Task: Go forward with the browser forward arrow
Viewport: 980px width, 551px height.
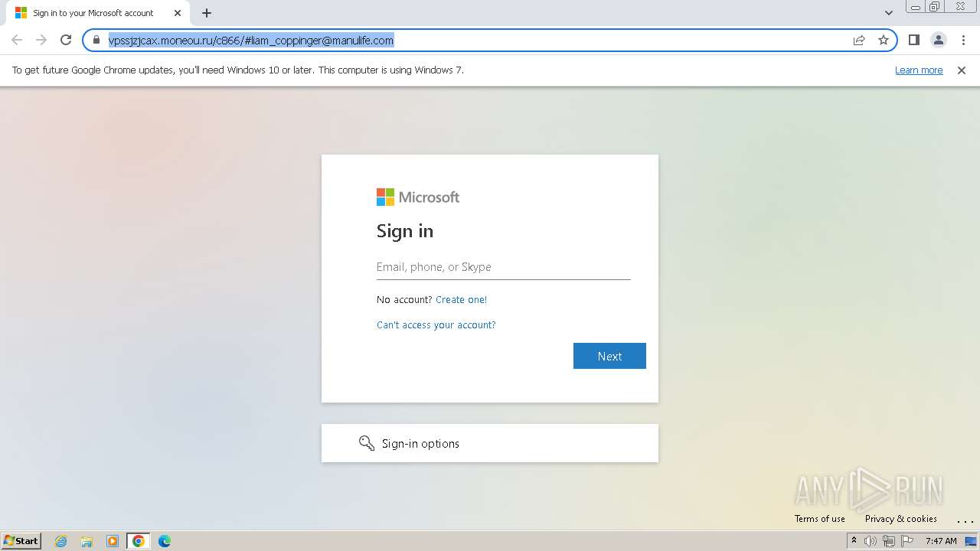Action: (x=41, y=40)
